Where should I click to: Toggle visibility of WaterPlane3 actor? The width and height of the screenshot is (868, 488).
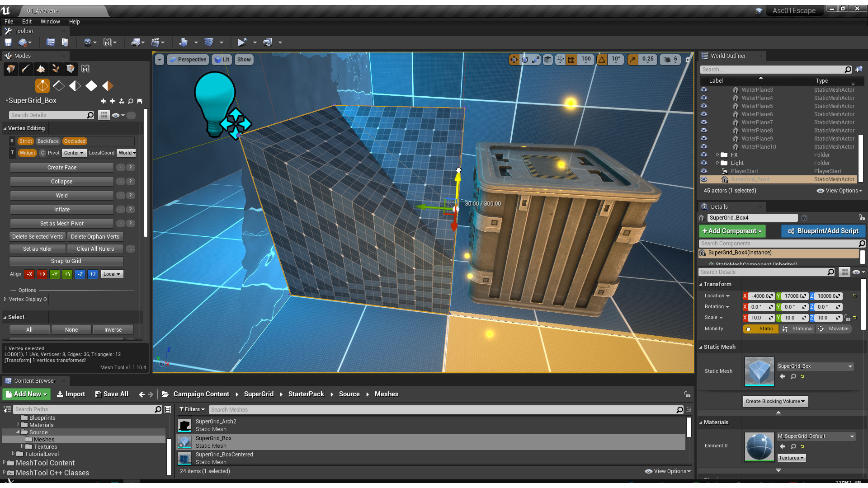click(x=704, y=90)
